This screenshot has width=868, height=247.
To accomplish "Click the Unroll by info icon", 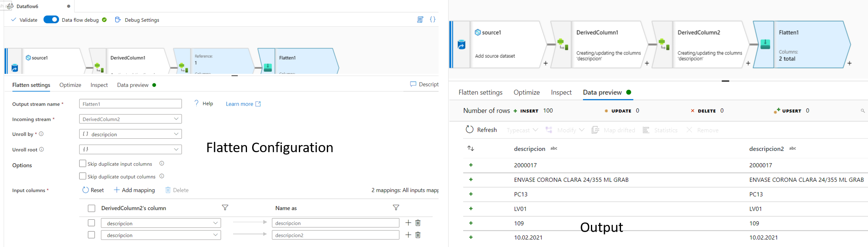I will click(41, 134).
